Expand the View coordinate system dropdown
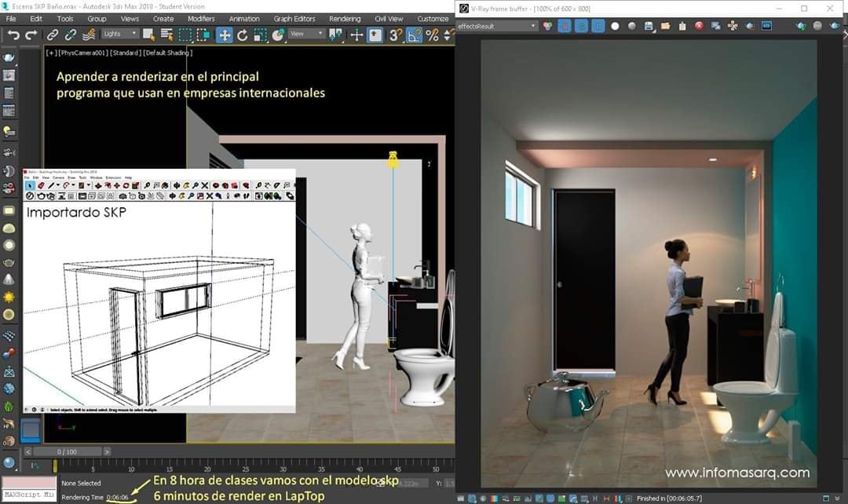Viewport: 848px width, 504px height. point(306,34)
